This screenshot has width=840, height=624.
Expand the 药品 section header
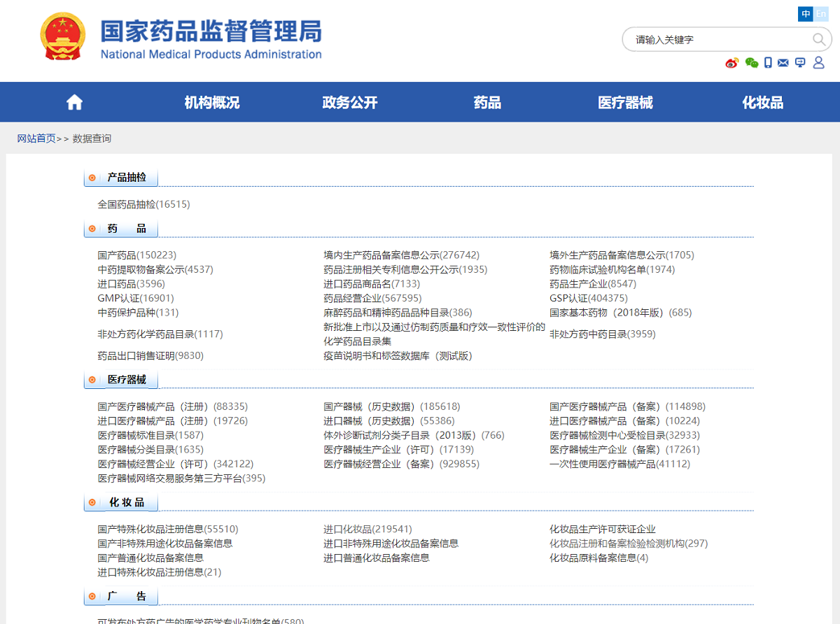coord(120,228)
